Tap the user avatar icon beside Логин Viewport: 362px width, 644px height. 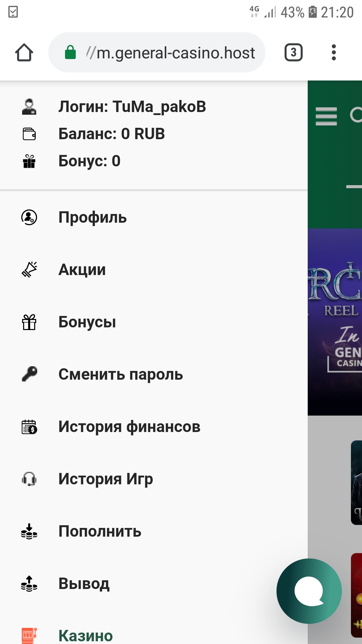(29, 107)
